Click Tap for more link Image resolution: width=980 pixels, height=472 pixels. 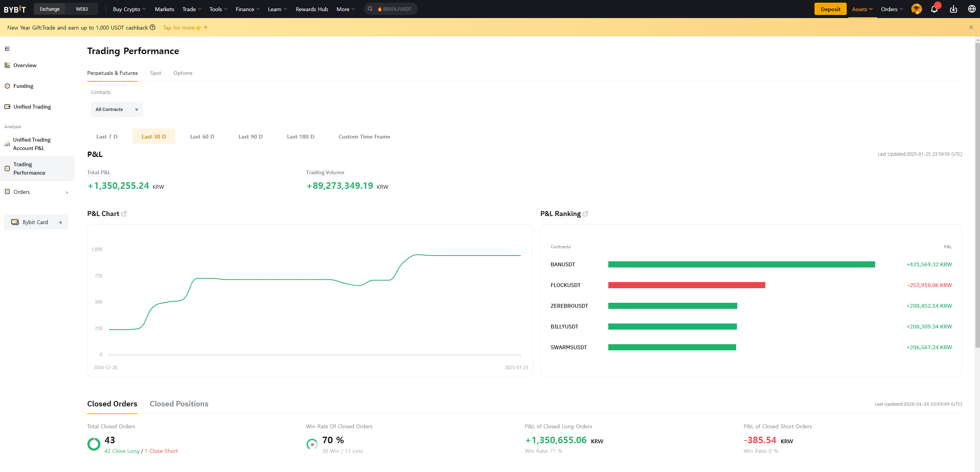click(x=185, y=27)
